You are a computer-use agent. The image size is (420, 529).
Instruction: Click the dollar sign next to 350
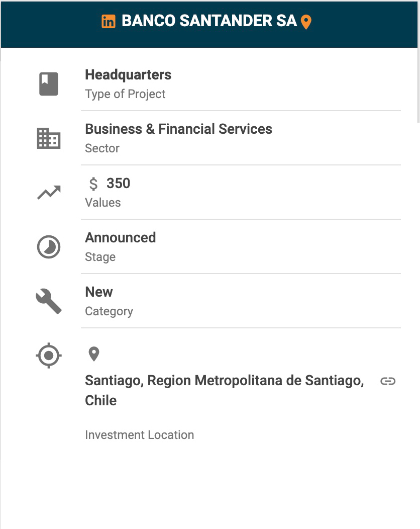pos(93,184)
